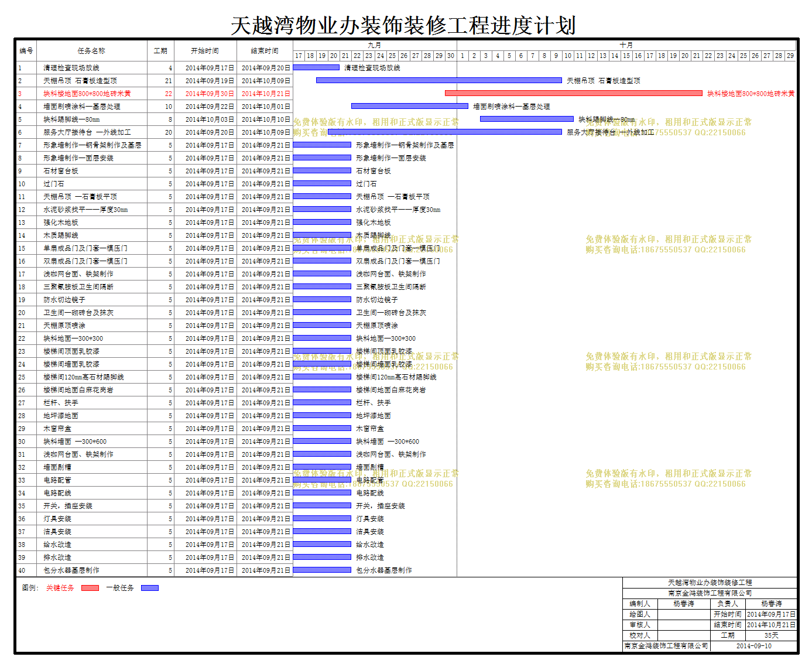Click the 九月 month header

pos(375,45)
